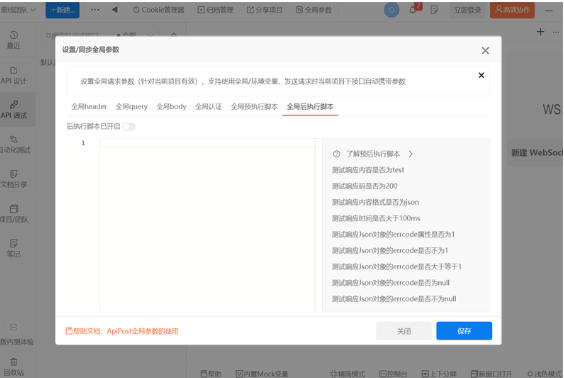Switch to 全局query tab
This screenshot has width=564, height=378.
pyautogui.click(x=132, y=106)
